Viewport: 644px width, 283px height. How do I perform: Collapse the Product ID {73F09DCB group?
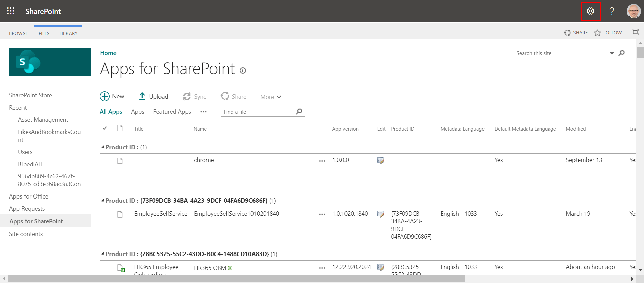[103, 200]
